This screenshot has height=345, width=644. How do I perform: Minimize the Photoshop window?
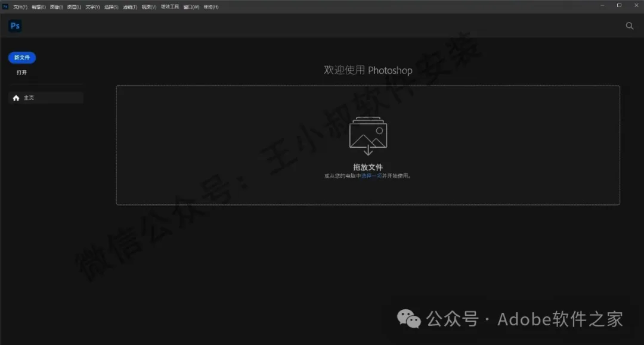[602, 5]
